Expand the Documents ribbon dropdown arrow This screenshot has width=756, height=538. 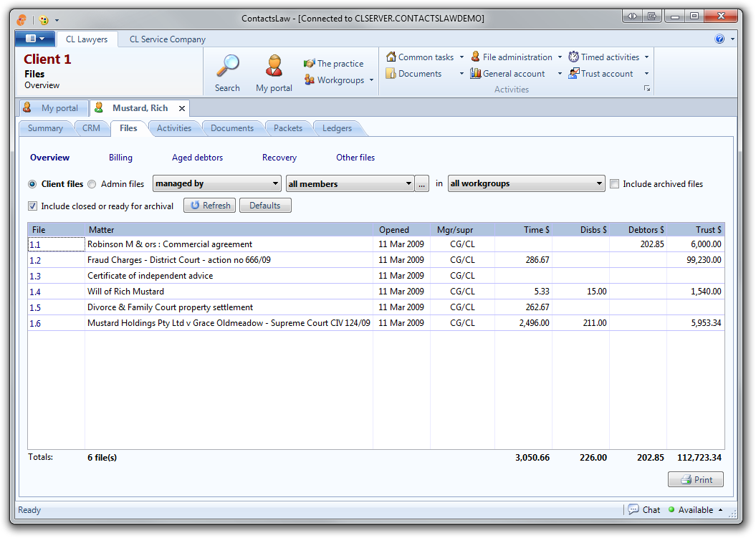(461, 73)
